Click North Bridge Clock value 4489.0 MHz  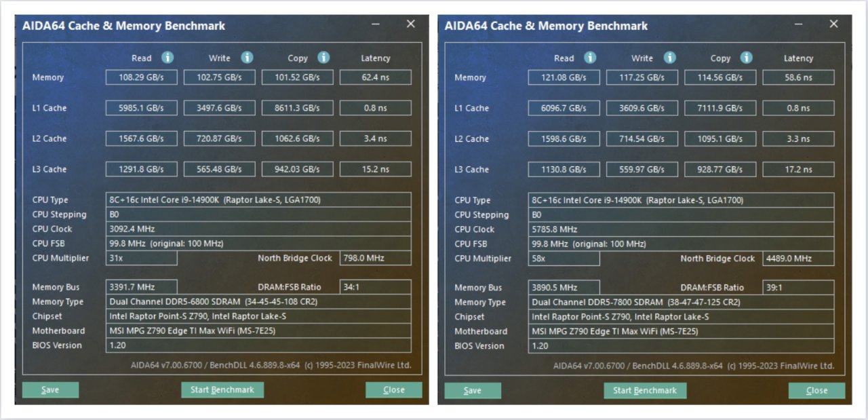[x=798, y=259]
